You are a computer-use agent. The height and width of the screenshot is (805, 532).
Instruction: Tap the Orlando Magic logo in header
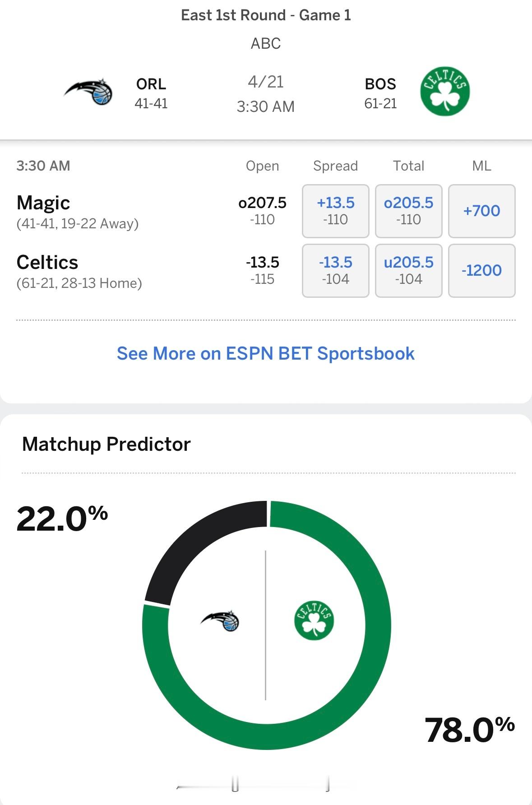(88, 92)
